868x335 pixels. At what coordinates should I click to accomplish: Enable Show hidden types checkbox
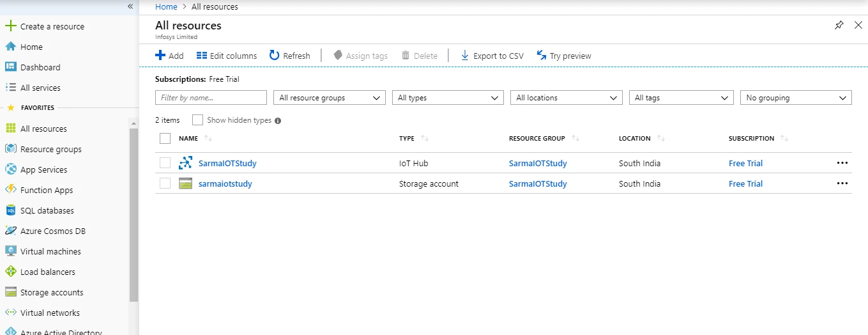197,120
